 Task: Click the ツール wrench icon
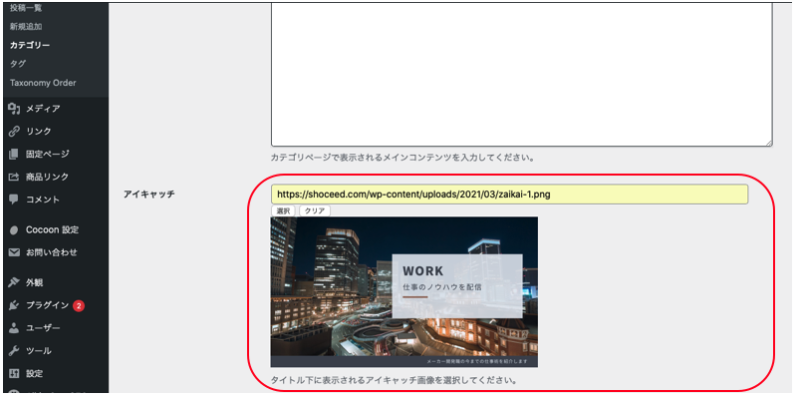click(x=14, y=351)
